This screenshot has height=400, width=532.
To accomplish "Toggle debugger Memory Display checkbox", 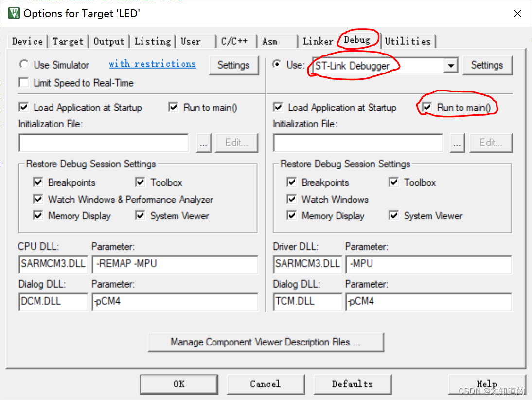I will (291, 216).
